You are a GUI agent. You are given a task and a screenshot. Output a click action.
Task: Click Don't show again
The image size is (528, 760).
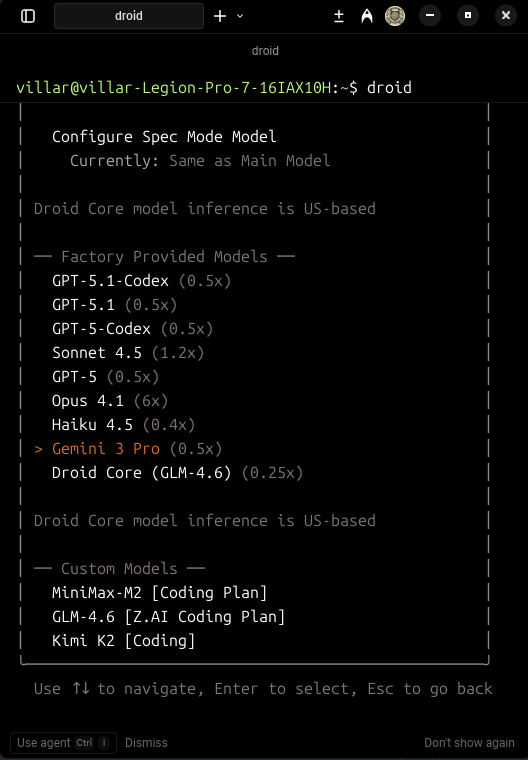[x=469, y=743]
